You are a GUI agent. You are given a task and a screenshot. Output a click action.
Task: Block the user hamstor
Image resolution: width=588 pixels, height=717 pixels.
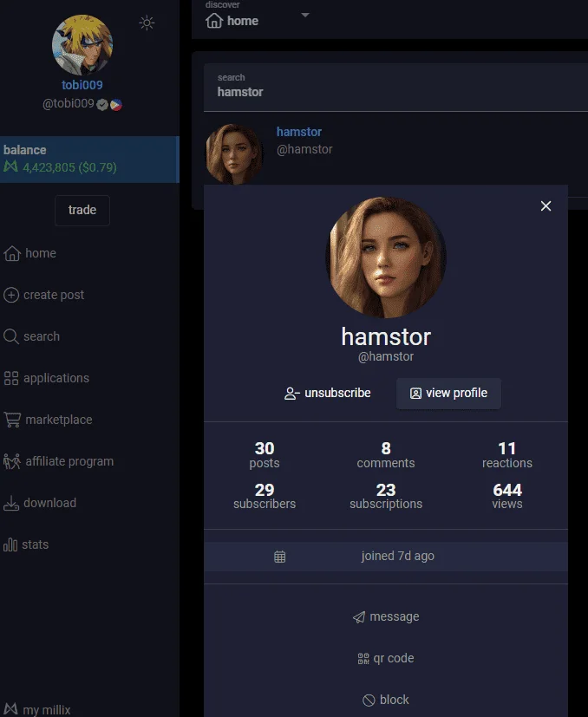(x=386, y=700)
